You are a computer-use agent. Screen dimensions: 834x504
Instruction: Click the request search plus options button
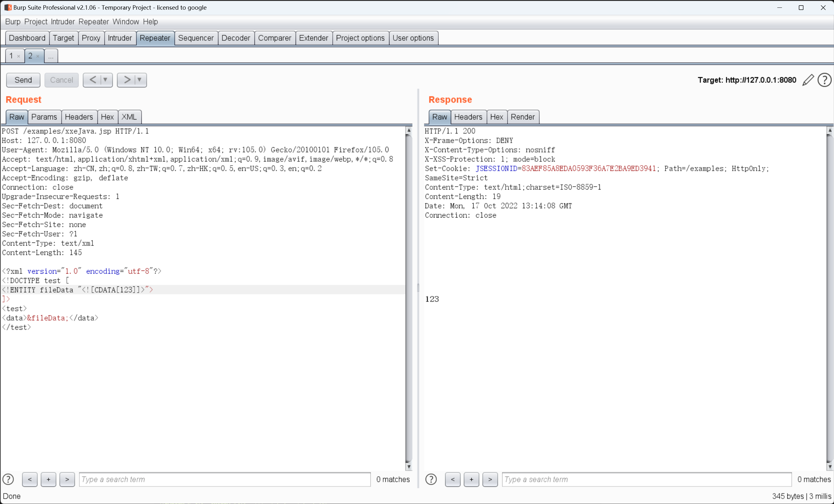coord(48,479)
